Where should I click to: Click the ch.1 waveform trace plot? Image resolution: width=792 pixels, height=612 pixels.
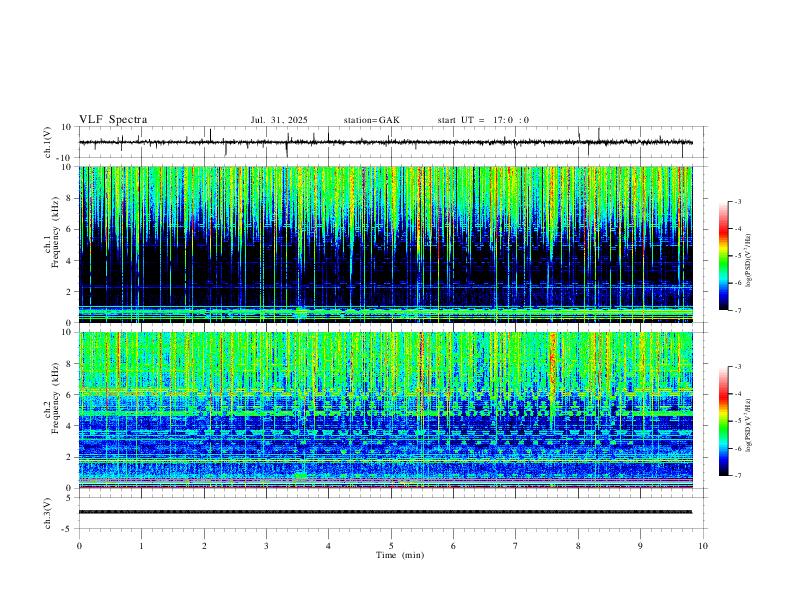(385, 142)
